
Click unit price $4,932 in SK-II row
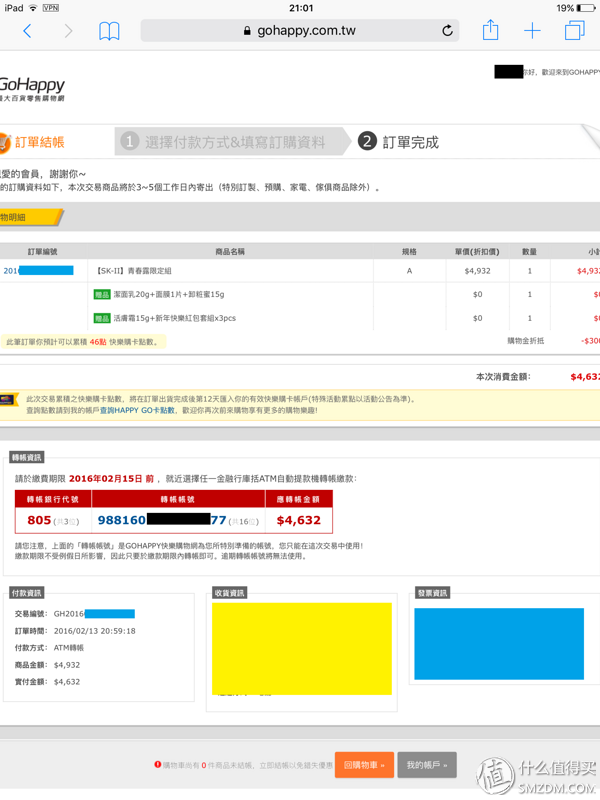coord(478,271)
